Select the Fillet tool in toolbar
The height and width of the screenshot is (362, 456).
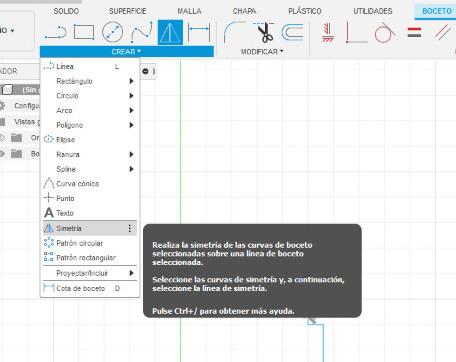click(x=234, y=32)
